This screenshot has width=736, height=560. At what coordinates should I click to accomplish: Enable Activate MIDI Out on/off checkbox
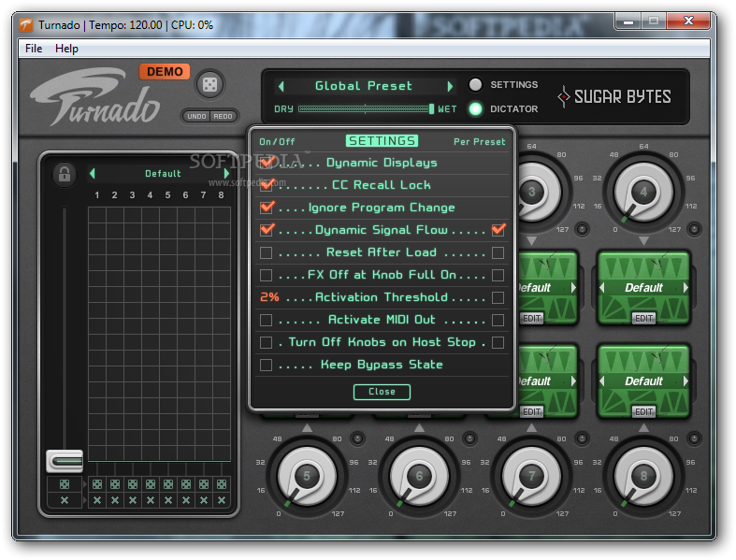[267, 320]
